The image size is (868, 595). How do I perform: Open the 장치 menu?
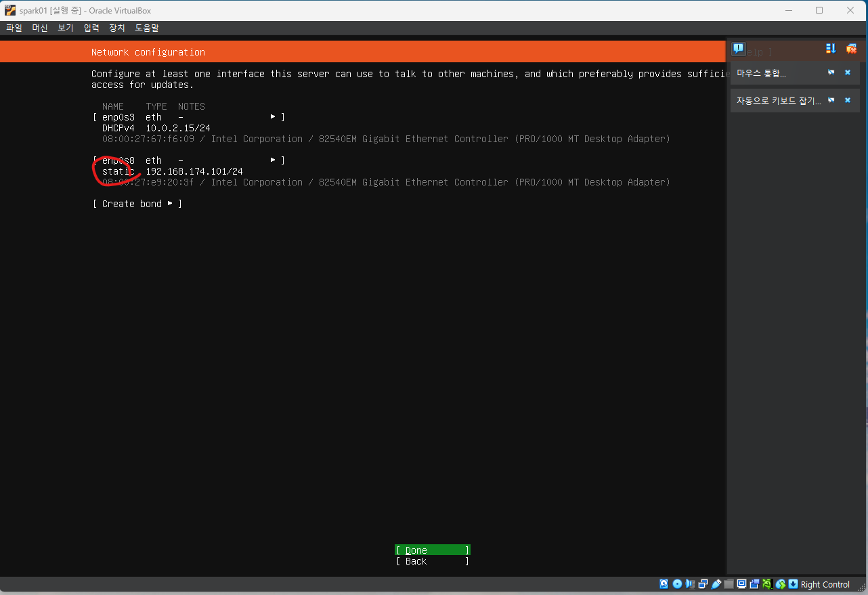[x=117, y=28]
